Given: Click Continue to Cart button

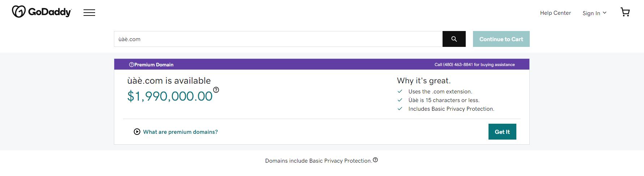Looking at the screenshot, I should click(501, 39).
